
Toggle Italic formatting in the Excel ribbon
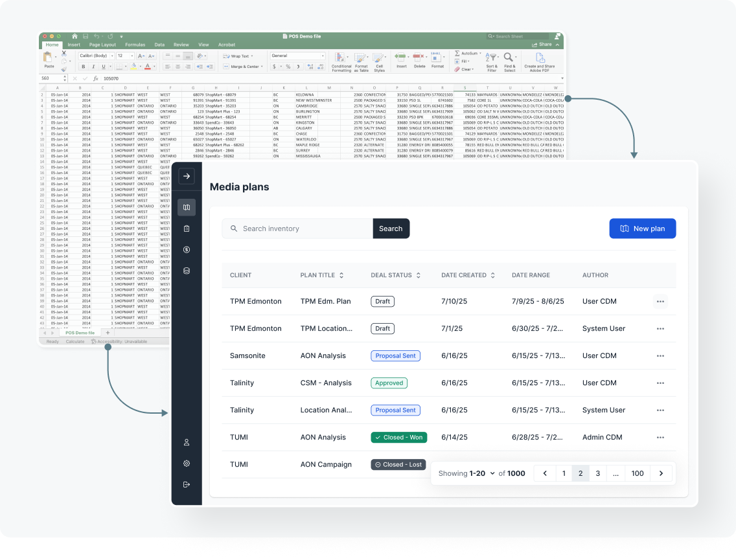(93, 67)
